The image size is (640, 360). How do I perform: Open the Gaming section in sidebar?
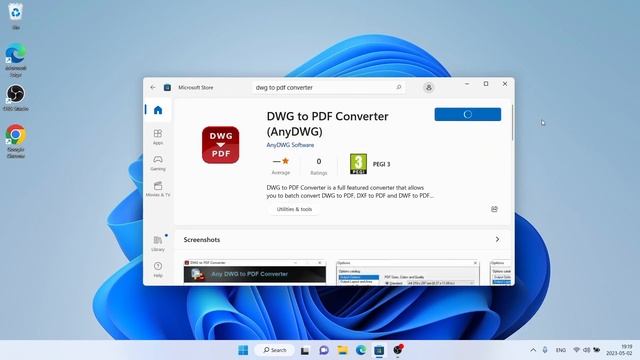tap(158, 163)
